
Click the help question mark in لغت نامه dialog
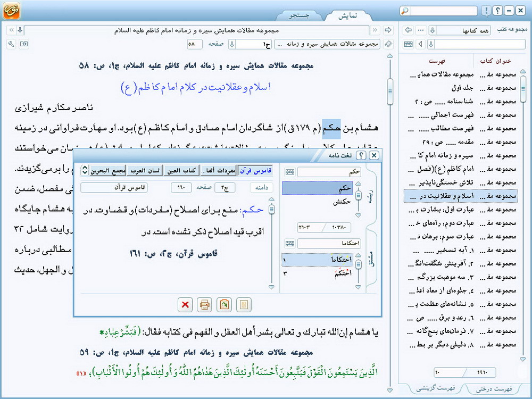point(361,155)
